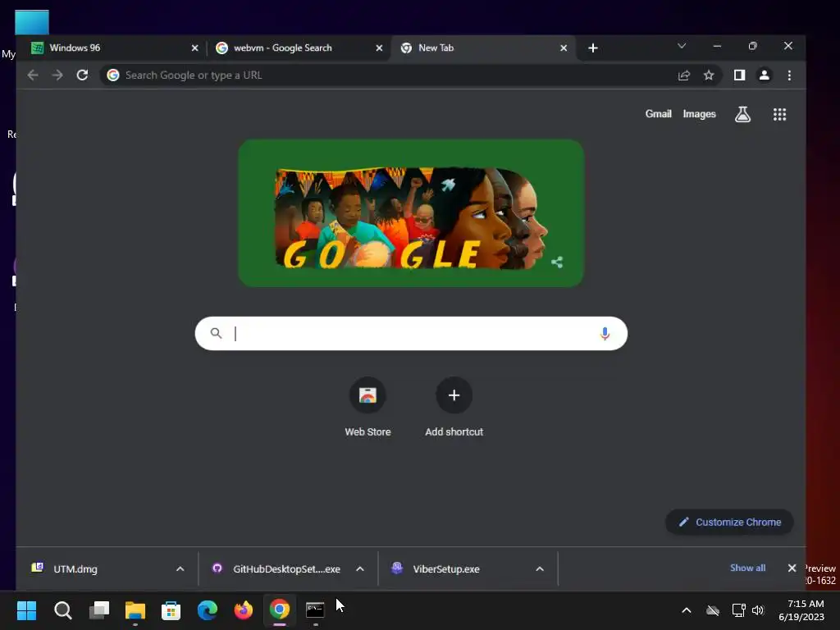The height and width of the screenshot is (630, 840).
Task: Open the tab search dropdown
Action: 682,46
